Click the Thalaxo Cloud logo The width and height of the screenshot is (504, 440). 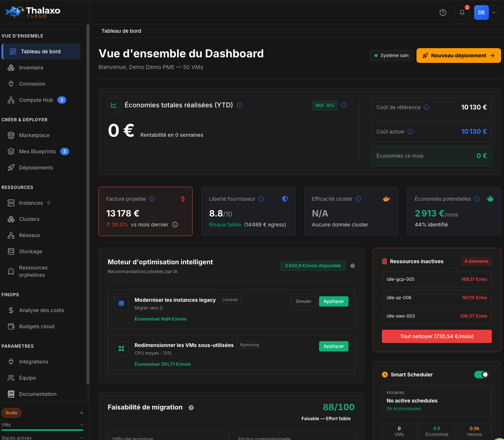pyautogui.click(x=33, y=12)
